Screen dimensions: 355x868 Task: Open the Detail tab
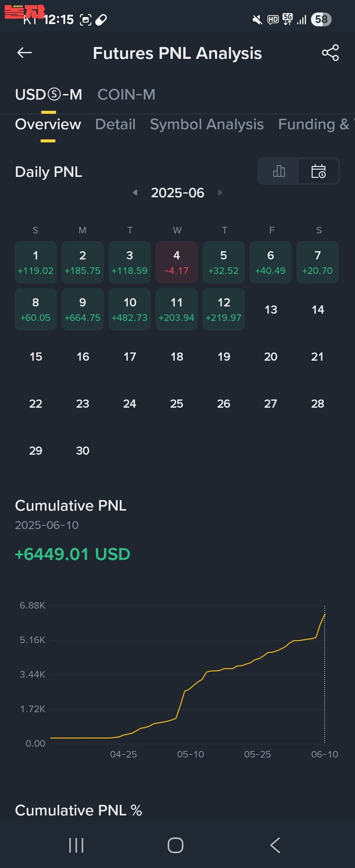tap(115, 124)
